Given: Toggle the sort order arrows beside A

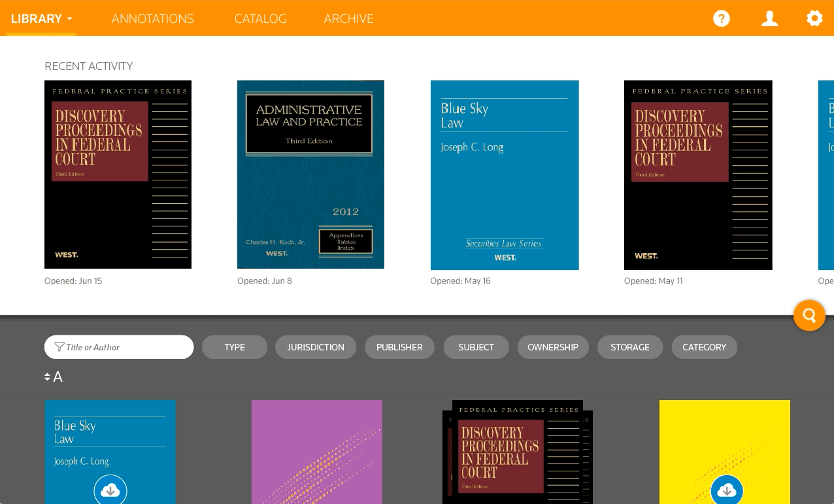Looking at the screenshot, I should tap(48, 377).
